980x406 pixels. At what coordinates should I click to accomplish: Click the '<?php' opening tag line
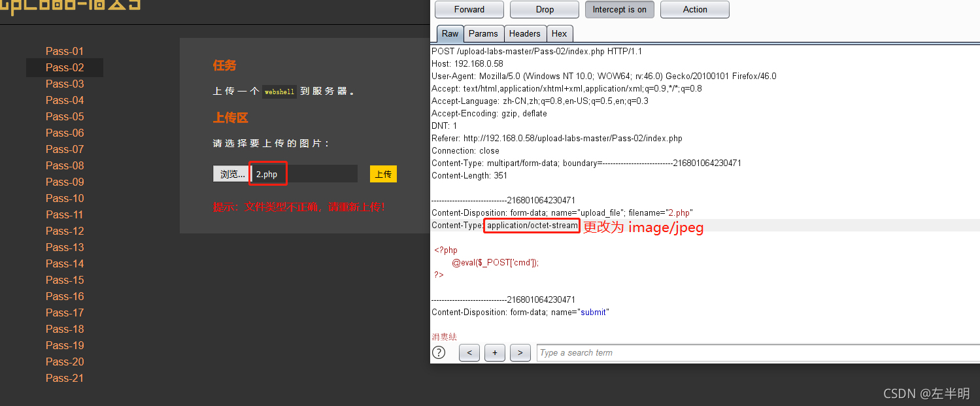446,250
